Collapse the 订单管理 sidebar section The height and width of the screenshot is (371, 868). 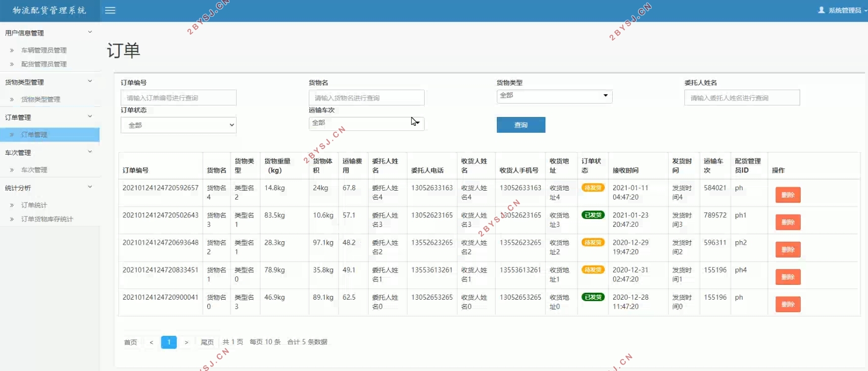coord(49,117)
